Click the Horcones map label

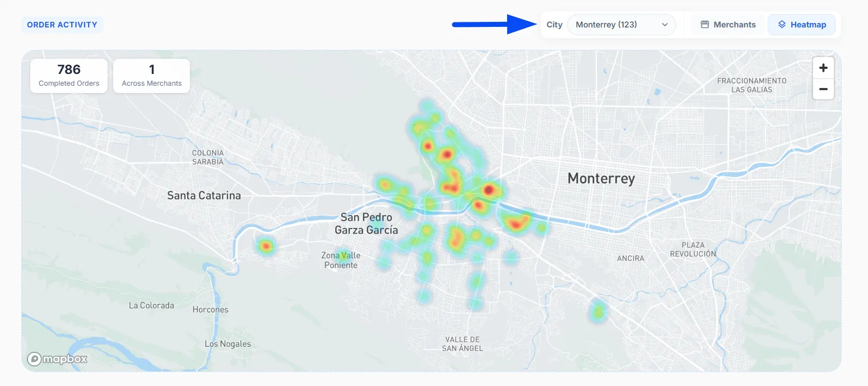tap(210, 309)
